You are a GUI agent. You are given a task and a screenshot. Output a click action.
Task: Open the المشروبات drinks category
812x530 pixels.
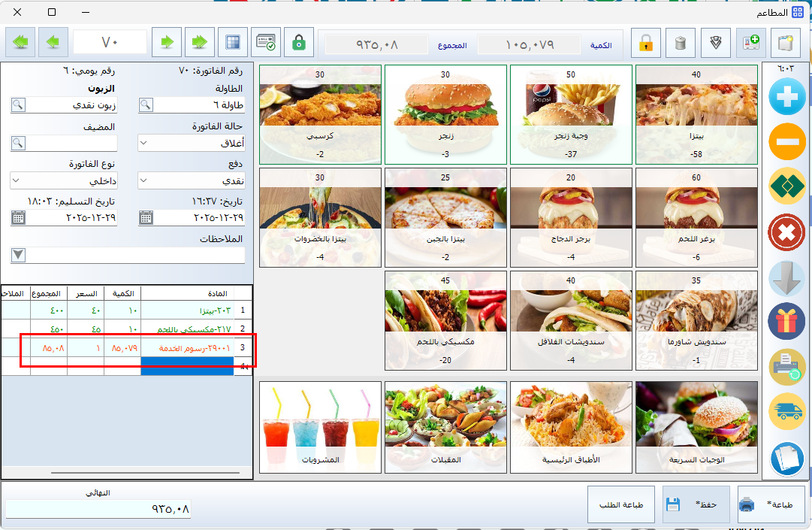tap(320, 427)
